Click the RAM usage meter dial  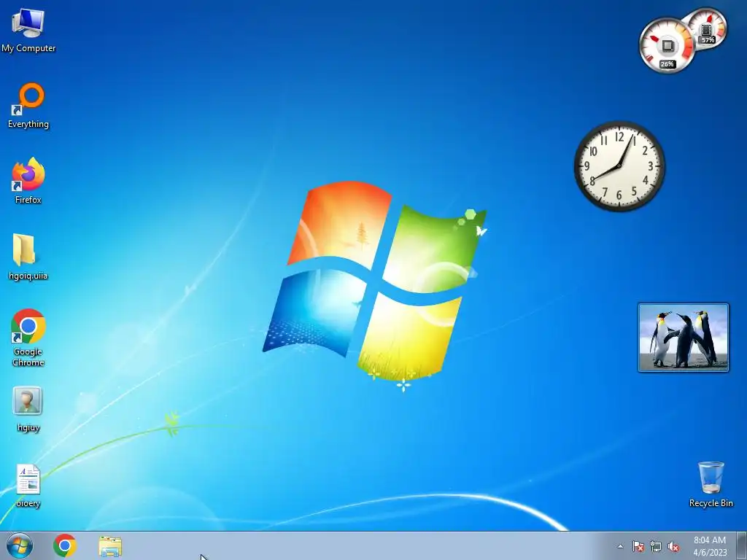coord(707,28)
